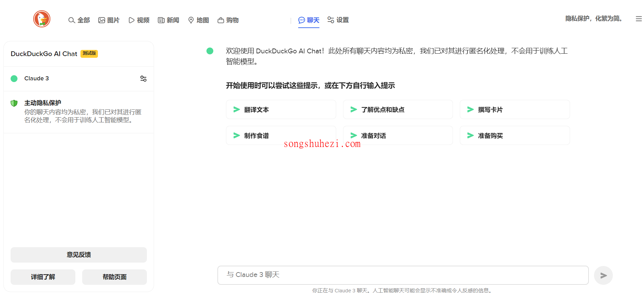The width and height of the screenshot is (644, 293).
Task: Click the privacy description under 主动隐私保护
Action: click(x=83, y=116)
